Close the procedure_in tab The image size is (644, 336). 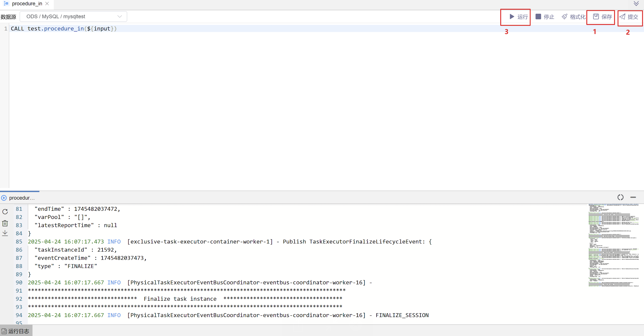pos(47,3)
